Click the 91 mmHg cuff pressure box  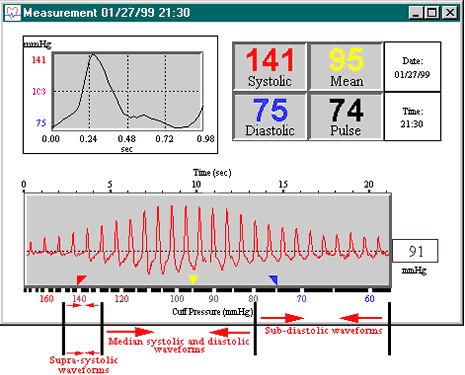(x=415, y=251)
